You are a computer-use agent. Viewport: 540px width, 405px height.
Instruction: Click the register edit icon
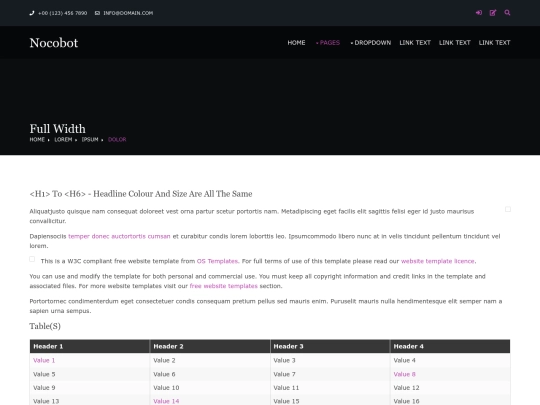pyautogui.click(x=493, y=13)
